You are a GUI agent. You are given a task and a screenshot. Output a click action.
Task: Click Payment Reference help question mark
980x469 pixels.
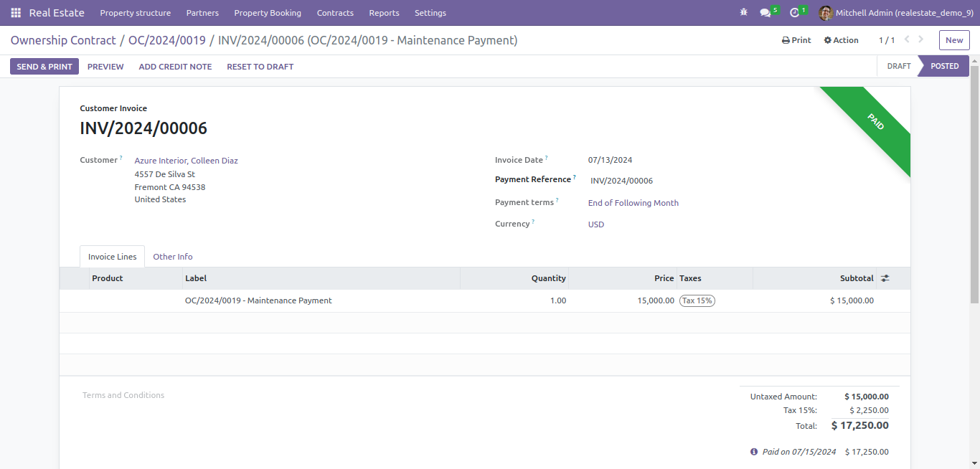[x=574, y=178]
